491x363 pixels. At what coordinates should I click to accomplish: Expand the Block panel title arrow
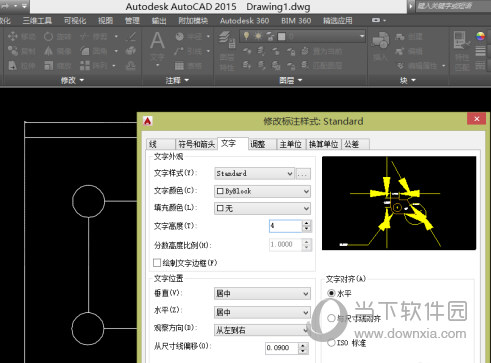tap(414, 80)
